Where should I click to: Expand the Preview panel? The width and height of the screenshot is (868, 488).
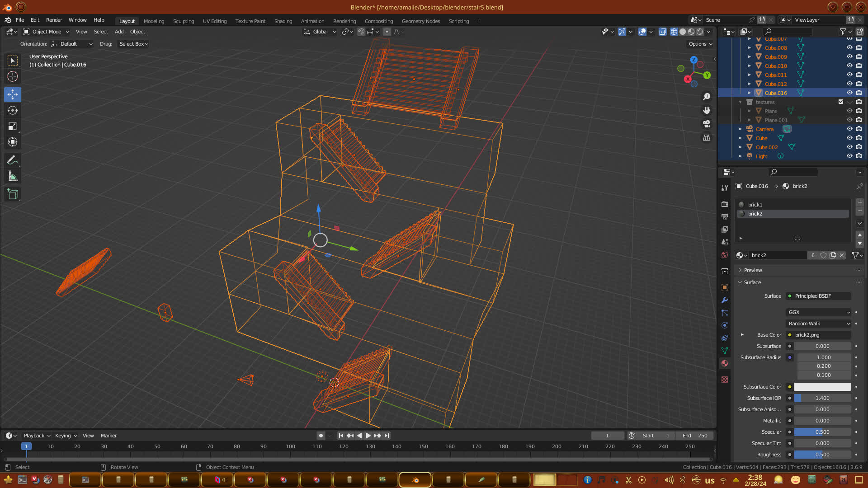pos(753,270)
